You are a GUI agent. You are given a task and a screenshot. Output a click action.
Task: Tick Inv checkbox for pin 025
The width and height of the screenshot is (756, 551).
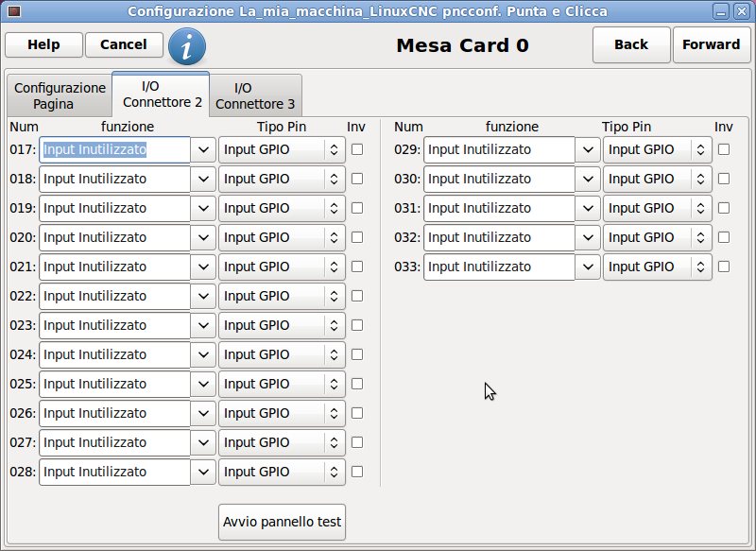click(357, 385)
